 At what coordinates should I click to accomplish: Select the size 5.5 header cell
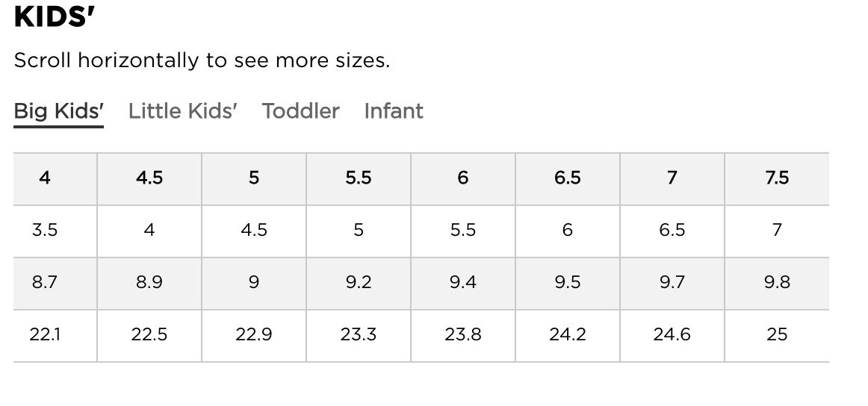click(359, 178)
